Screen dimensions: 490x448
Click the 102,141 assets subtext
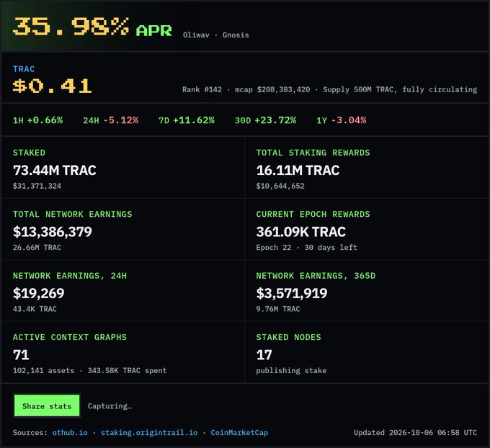click(x=43, y=370)
